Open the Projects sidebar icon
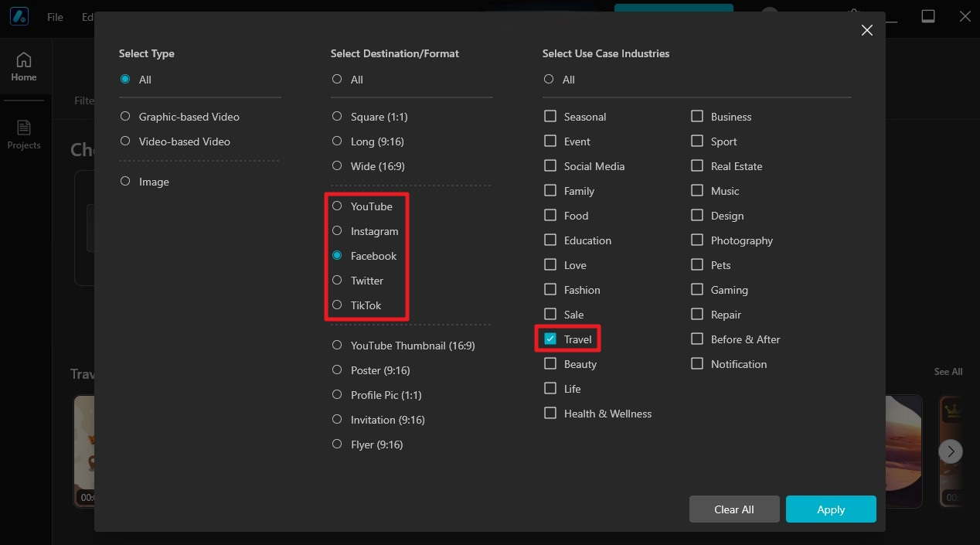This screenshot has width=980, height=545. click(24, 135)
